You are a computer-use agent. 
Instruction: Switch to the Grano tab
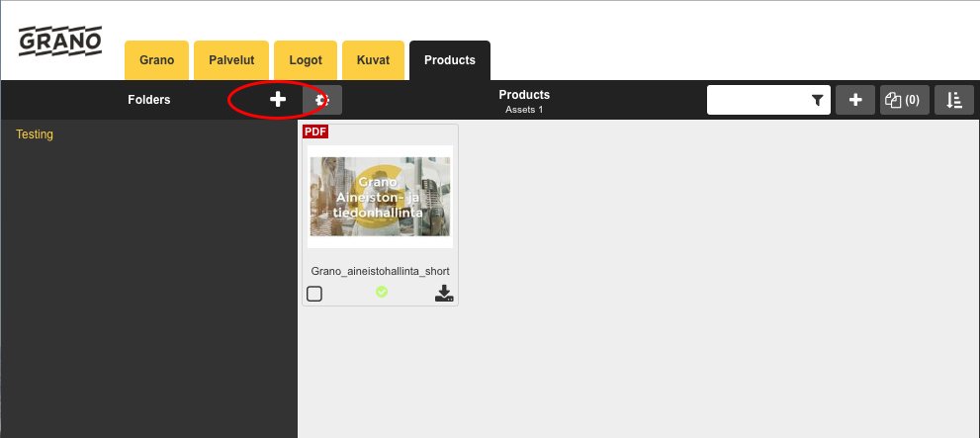point(157,60)
